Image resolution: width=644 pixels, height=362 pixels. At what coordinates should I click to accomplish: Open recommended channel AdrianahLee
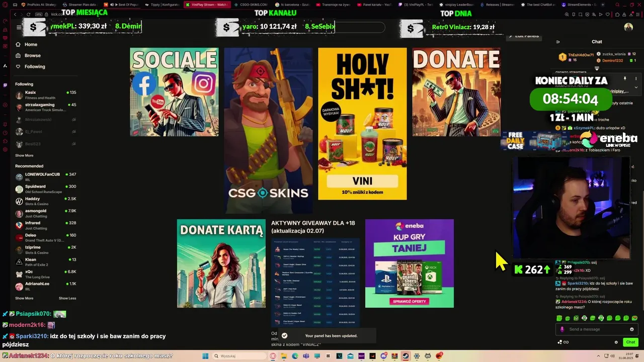(45, 286)
